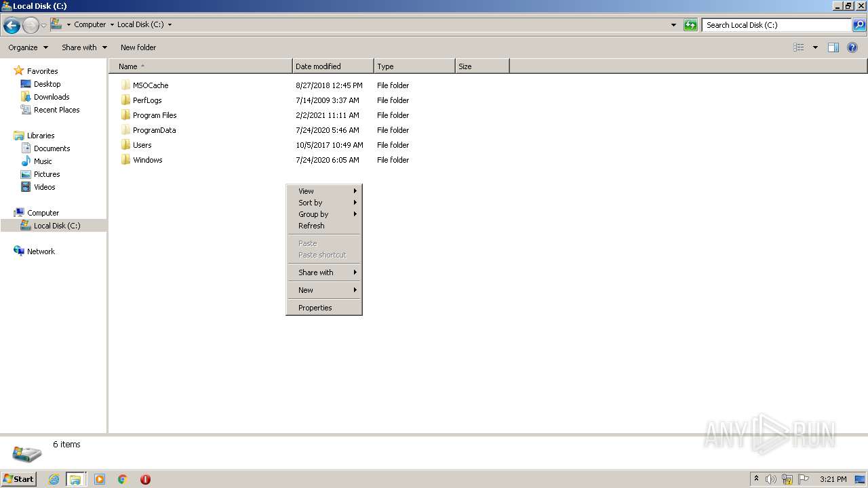
Task: Select the MSOCache folder icon
Action: coord(125,85)
